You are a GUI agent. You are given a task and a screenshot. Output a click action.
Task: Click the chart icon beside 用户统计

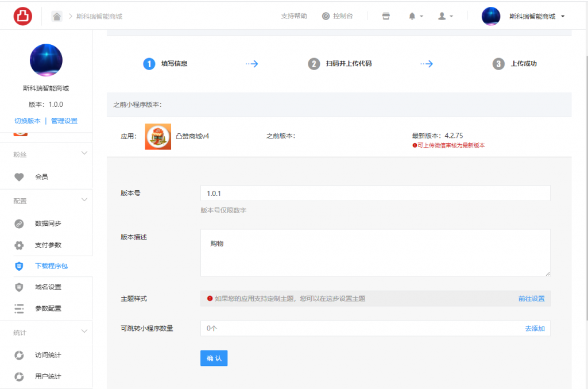pyautogui.click(x=19, y=376)
